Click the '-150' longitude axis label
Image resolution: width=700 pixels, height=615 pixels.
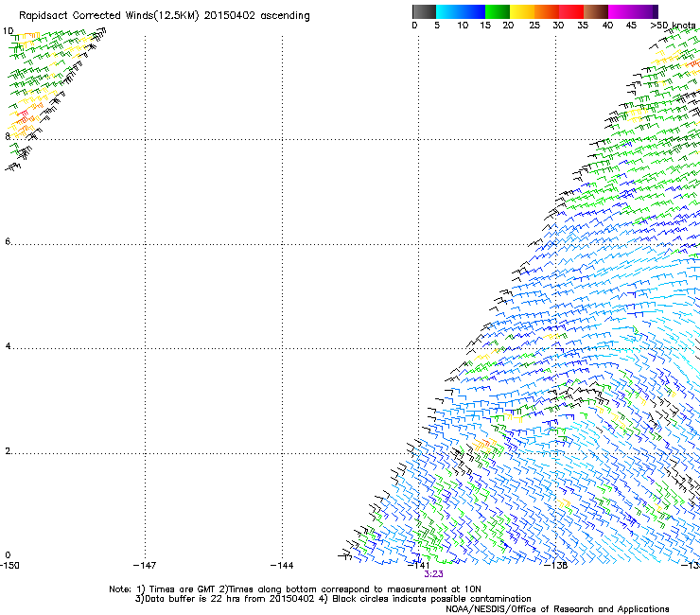click(x=9, y=566)
